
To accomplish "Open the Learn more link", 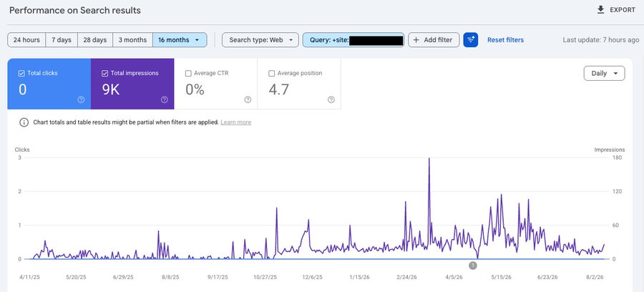I will pos(235,122).
